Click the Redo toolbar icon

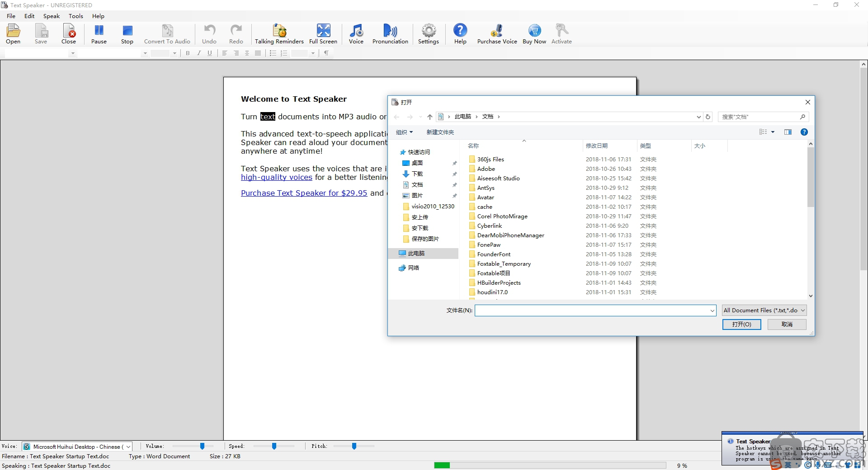pos(236,34)
